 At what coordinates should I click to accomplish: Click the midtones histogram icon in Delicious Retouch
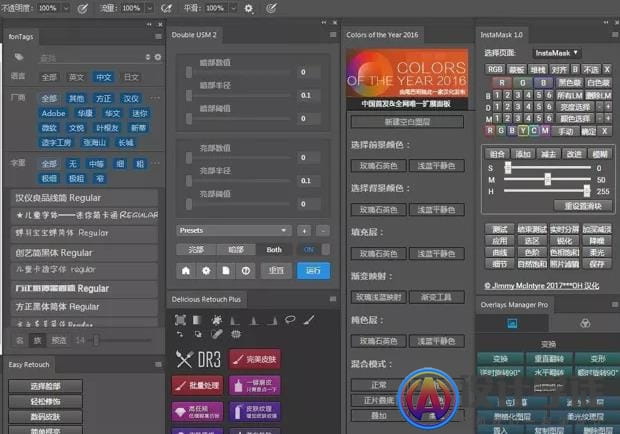tap(254, 320)
